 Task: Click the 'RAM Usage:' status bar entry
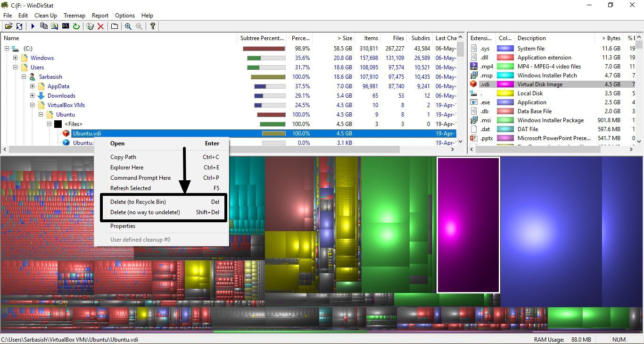coord(562,340)
